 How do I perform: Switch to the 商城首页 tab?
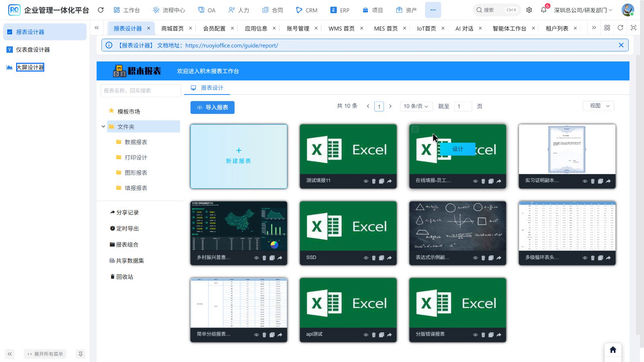(x=172, y=28)
